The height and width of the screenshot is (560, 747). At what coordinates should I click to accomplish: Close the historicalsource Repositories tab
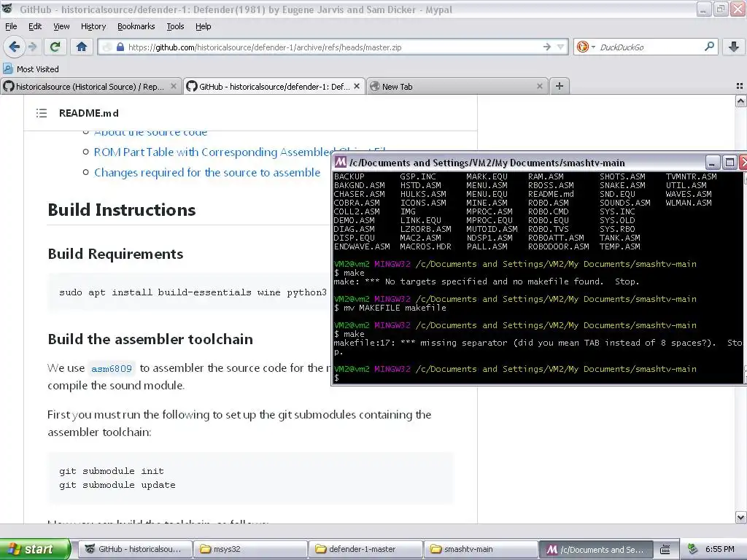pos(174,86)
